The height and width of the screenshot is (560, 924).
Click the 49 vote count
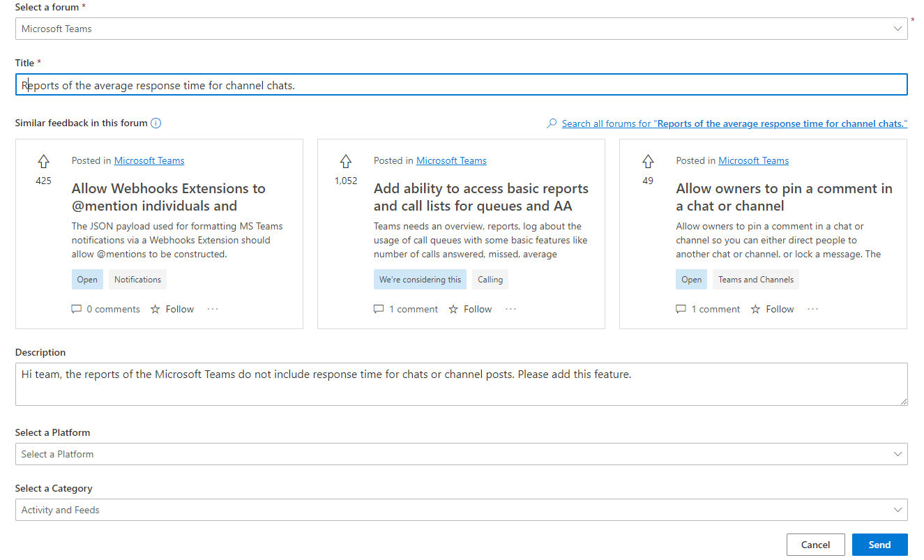(x=648, y=181)
